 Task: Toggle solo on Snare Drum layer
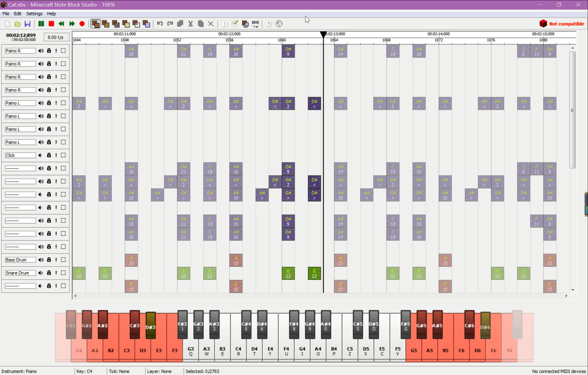pos(56,273)
